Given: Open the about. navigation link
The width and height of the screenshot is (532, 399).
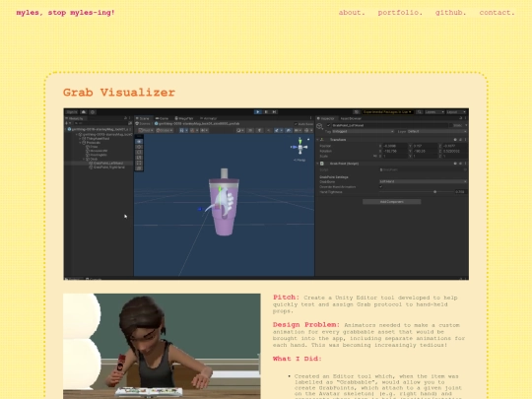Looking at the screenshot, I should (352, 13).
